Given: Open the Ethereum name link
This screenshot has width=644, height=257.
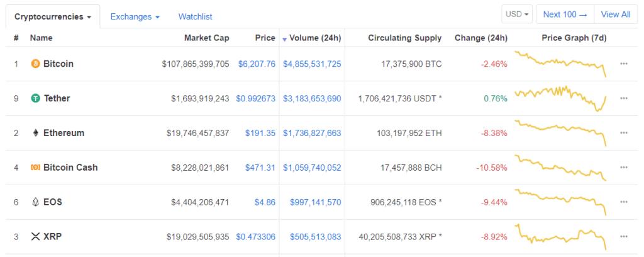Looking at the screenshot, I should pos(64,133).
